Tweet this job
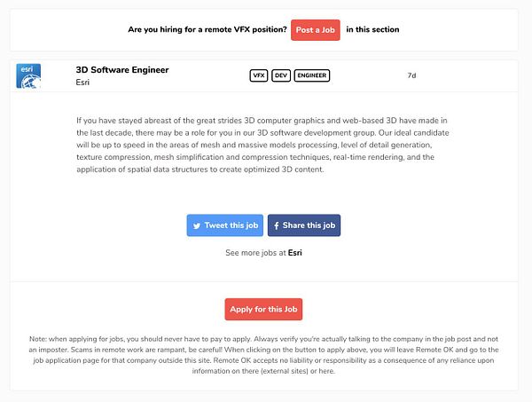 (x=225, y=225)
